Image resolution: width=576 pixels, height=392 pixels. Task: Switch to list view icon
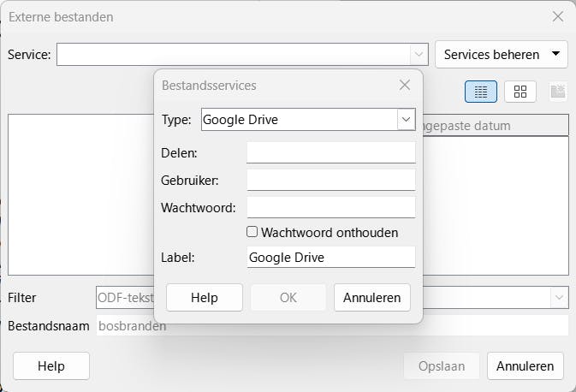(481, 92)
